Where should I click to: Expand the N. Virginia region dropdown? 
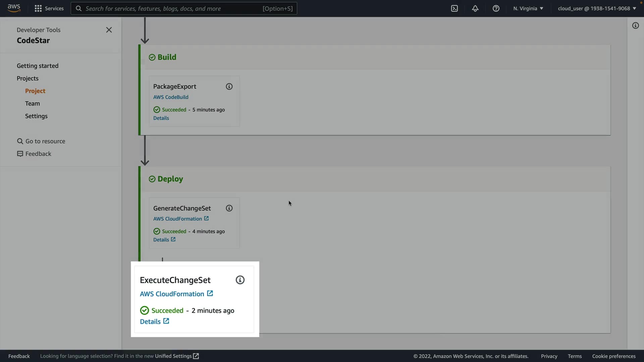[x=528, y=9]
